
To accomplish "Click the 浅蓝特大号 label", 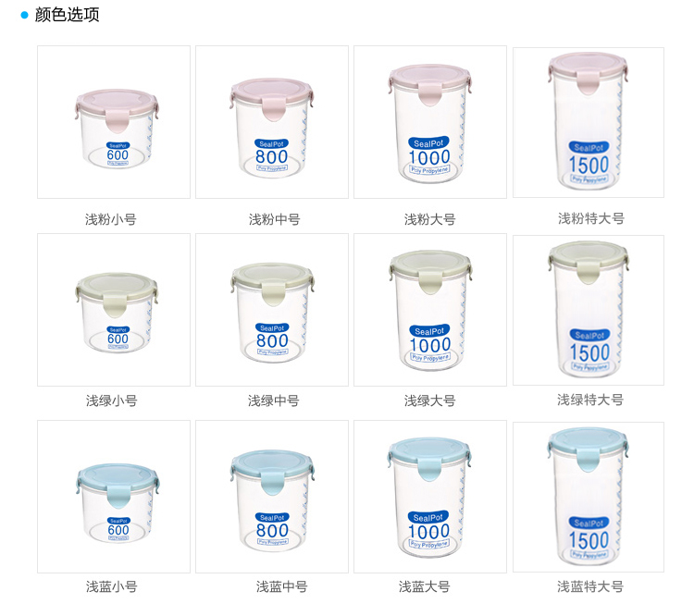I will pos(590,587).
